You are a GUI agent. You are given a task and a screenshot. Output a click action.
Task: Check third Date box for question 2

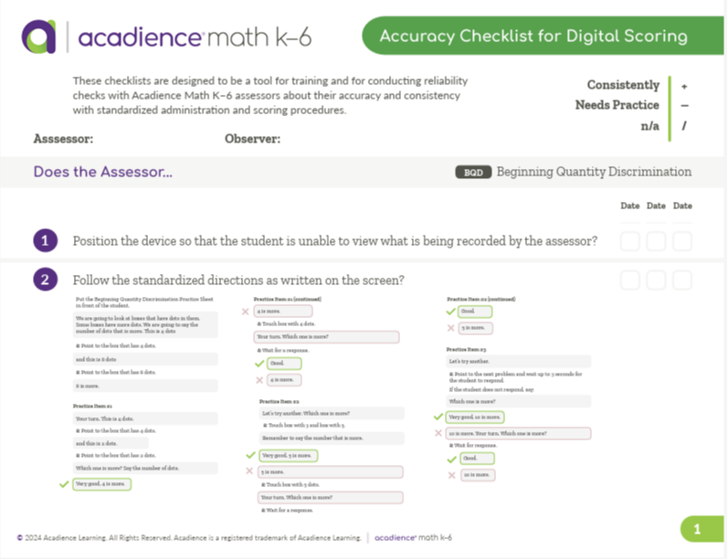click(x=682, y=280)
